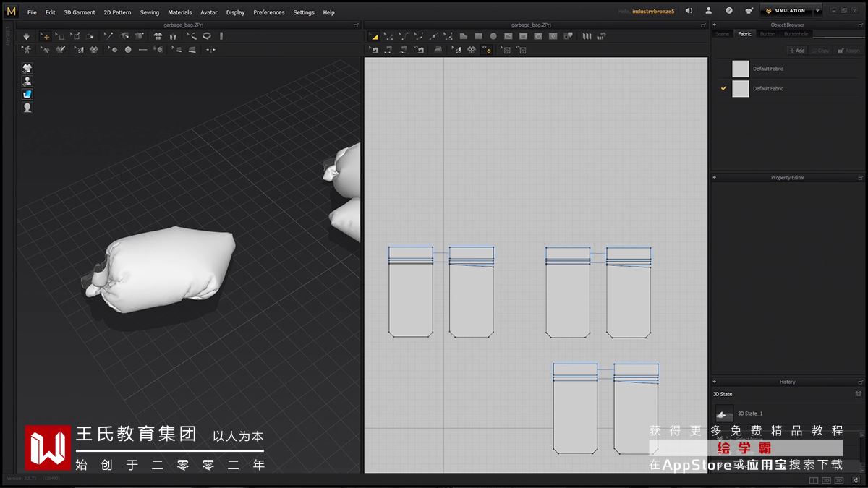Select the Dart tool in 2D toolbar
868x488 pixels.
553,36
